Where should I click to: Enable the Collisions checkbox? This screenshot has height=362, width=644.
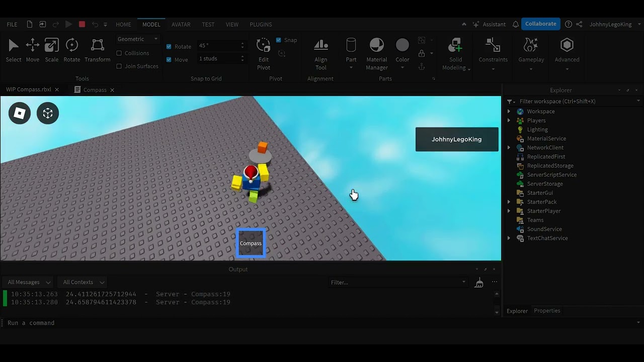coord(119,53)
